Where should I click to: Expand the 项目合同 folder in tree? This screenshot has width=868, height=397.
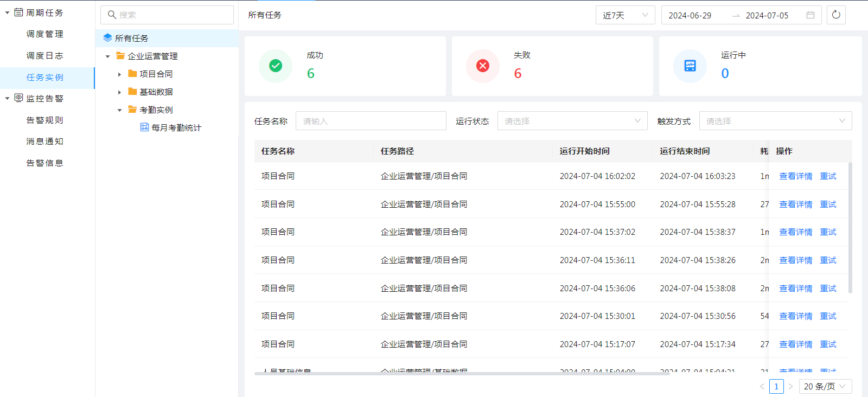pos(120,74)
